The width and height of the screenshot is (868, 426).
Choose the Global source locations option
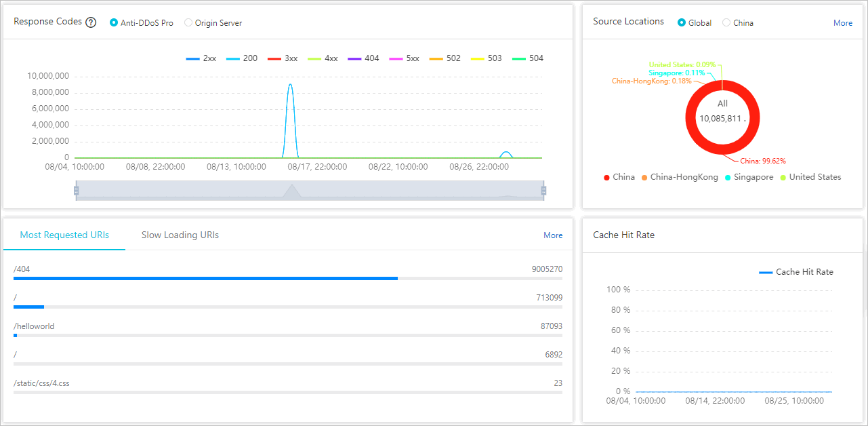[695, 23]
